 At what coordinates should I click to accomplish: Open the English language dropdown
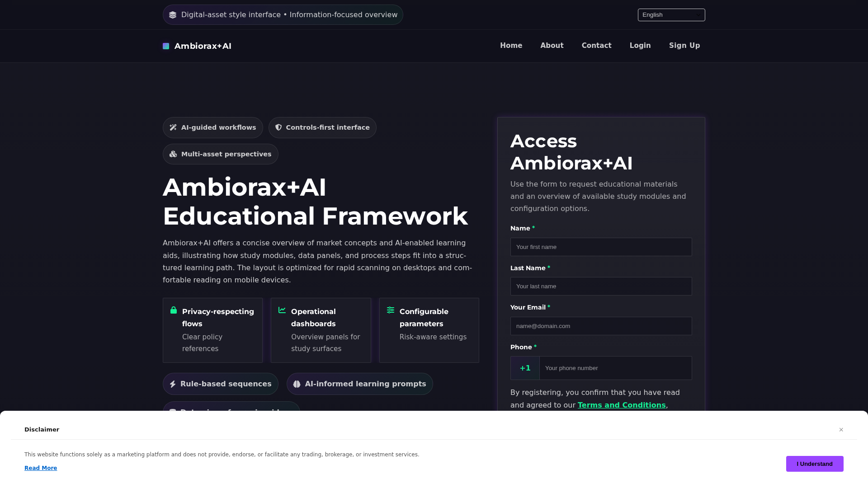(x=671, y=15)
